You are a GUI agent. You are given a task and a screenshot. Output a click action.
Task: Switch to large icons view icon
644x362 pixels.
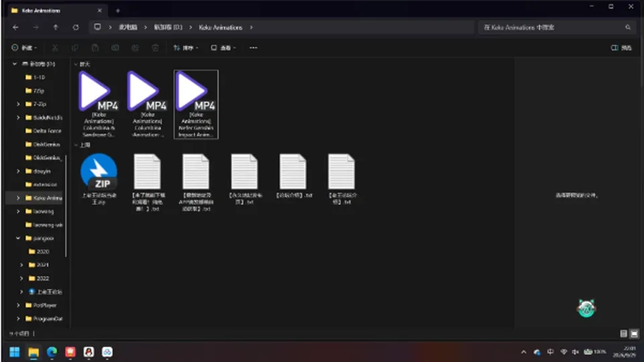634,334
